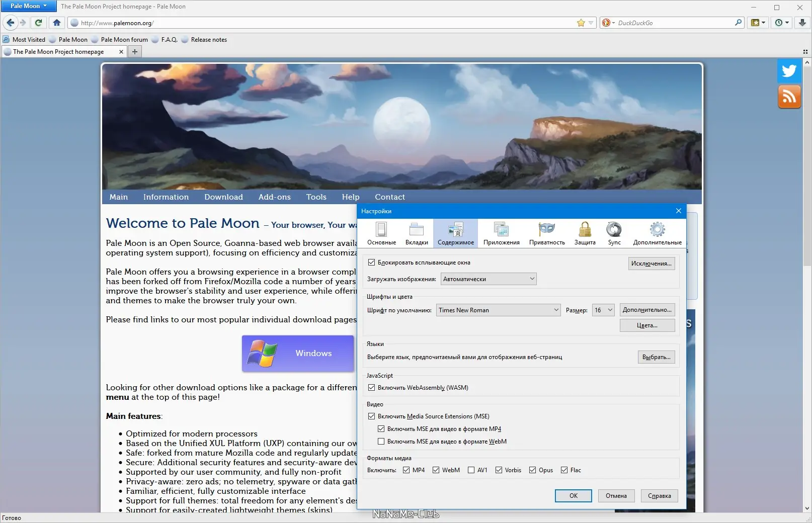Image resolution: width=812 pixels, height=523 pixels.
Task: Click the search magnifier icon in search bar
Action: pos(738,23)
